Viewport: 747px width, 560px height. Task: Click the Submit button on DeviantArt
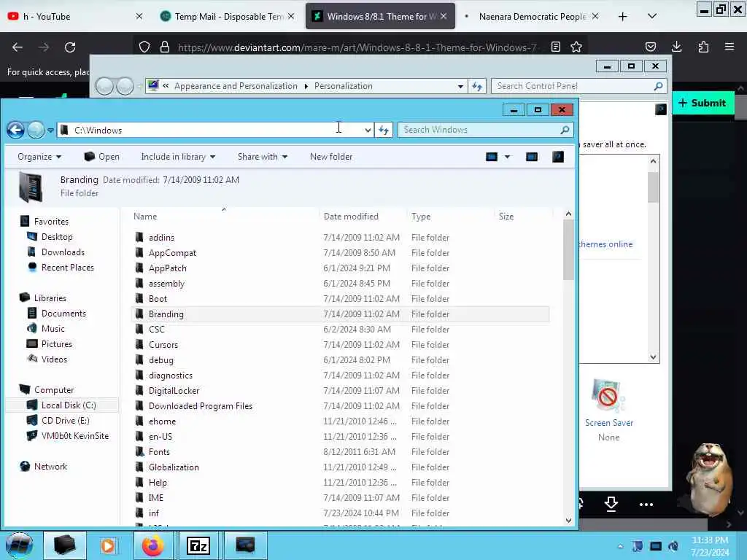[703, 103]
